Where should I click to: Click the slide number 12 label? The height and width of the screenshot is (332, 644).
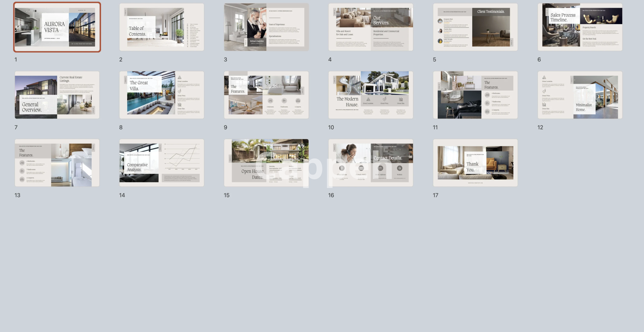pos(540,128)
